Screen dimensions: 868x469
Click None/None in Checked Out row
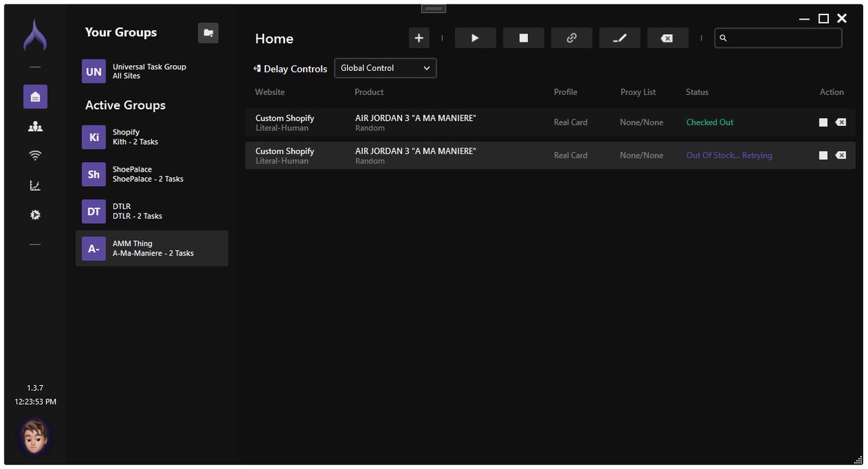[642, 122]
